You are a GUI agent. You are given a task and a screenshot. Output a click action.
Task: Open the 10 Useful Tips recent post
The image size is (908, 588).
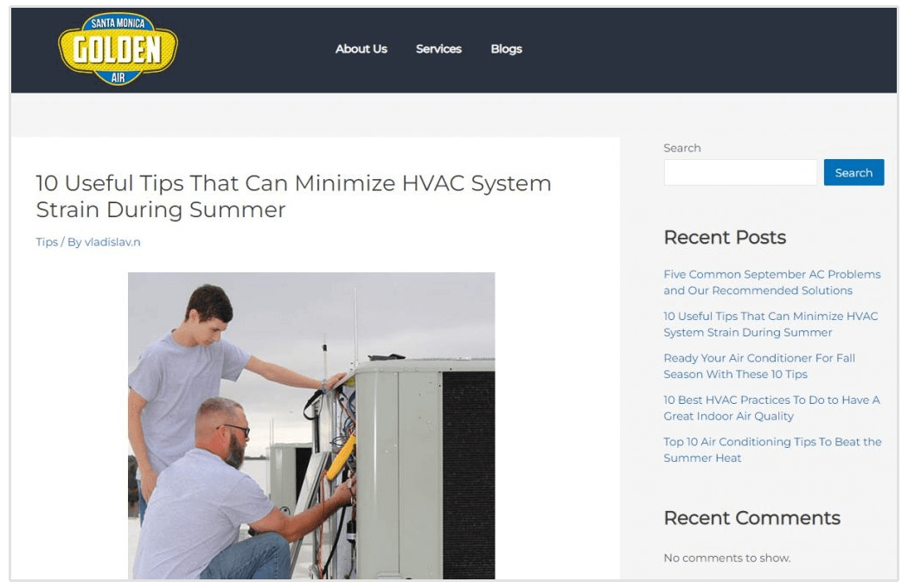[771, 324]
